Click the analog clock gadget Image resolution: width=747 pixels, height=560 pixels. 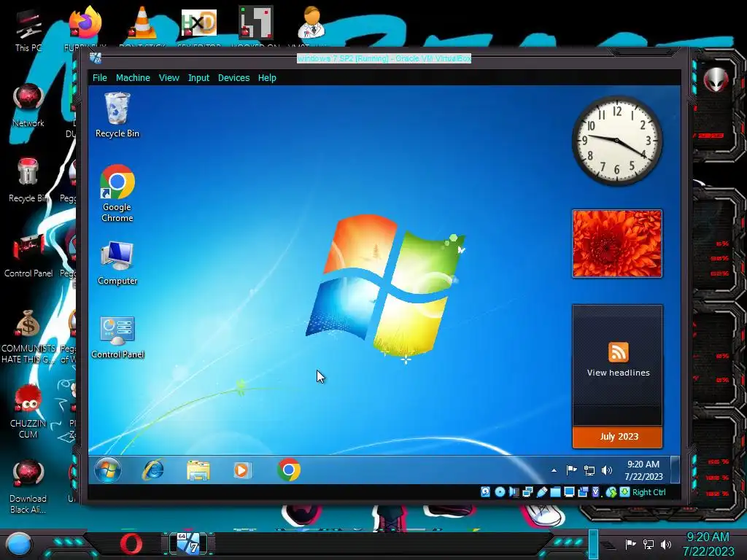(617, 141)
